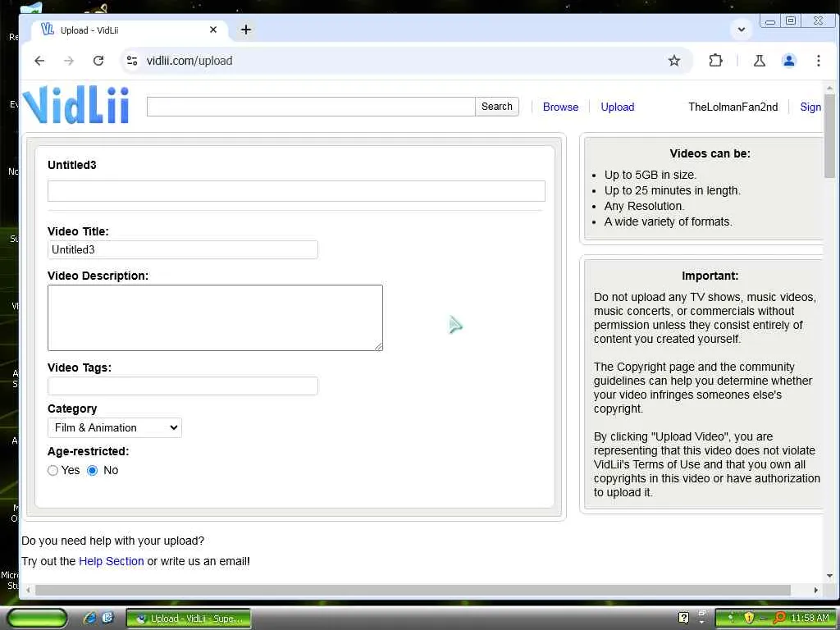
Task: Open the Chrome three-dot menu
Action: [818, 61]
